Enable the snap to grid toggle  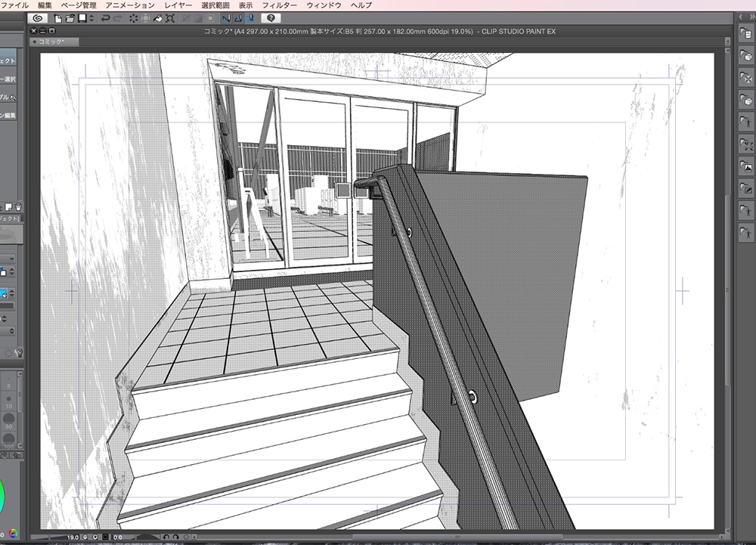[x=251, y=18]
